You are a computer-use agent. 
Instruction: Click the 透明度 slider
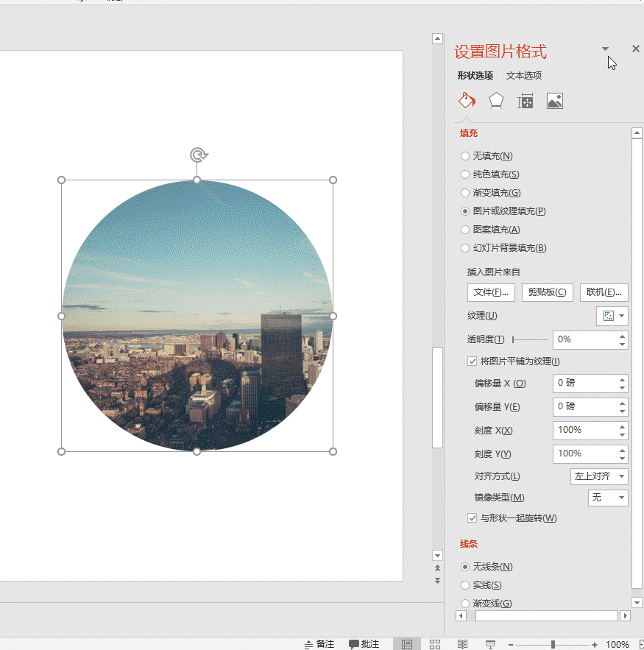pyautogui.click(x=530, y=339)
